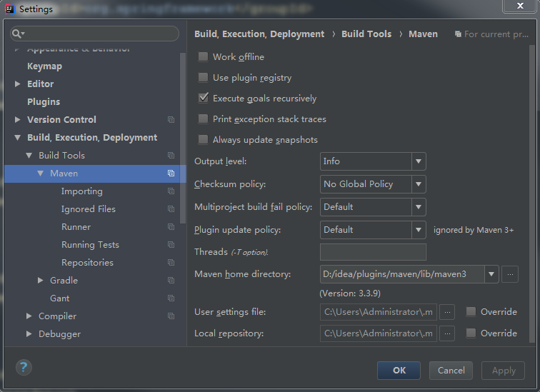Image resolution: width=540 pixels, height=392 pixels.
Task: Enable Use plugin registry checkbox
Action: 203,77
